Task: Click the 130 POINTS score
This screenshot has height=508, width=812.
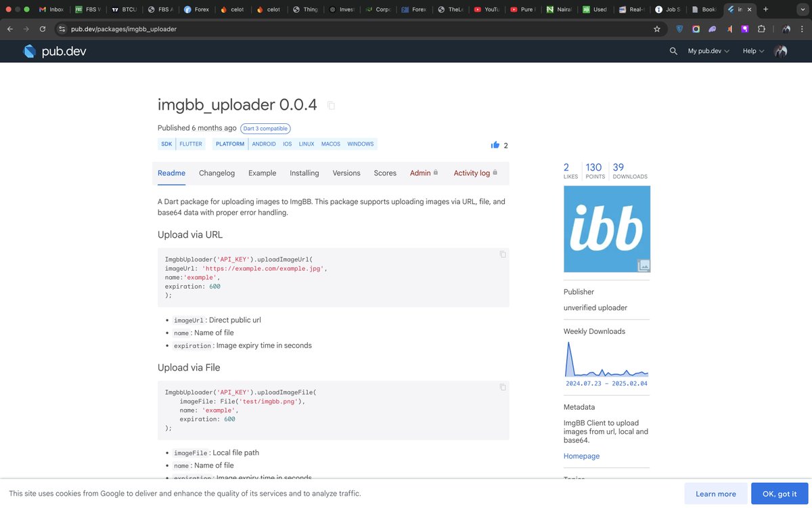Action: pyautogui.click(x=594, y=171)
